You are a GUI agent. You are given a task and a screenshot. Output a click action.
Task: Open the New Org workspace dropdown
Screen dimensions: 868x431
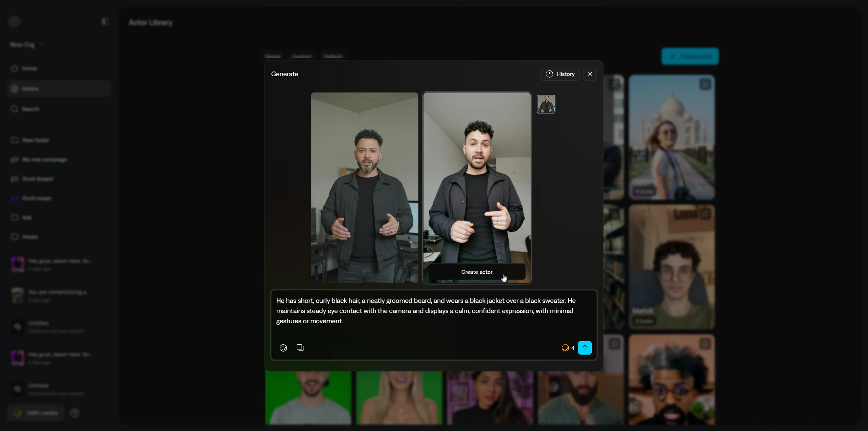tap(27, 45)
